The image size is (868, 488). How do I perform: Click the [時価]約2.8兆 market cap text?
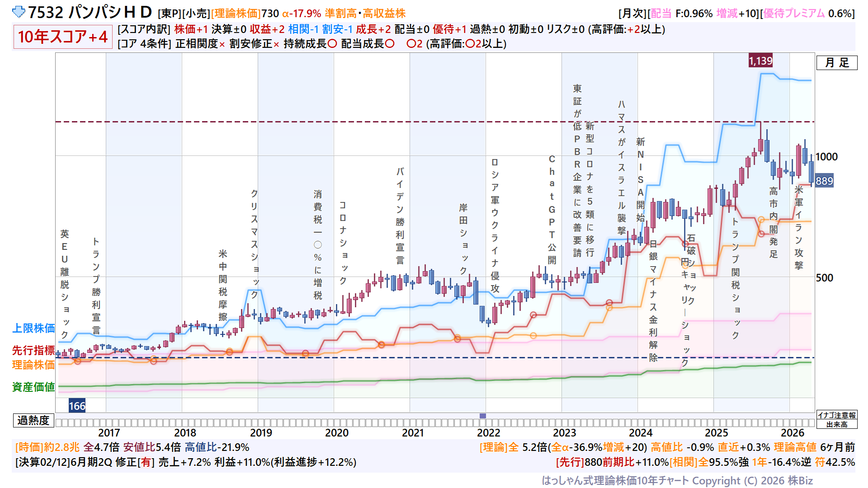tap(47, 447)
